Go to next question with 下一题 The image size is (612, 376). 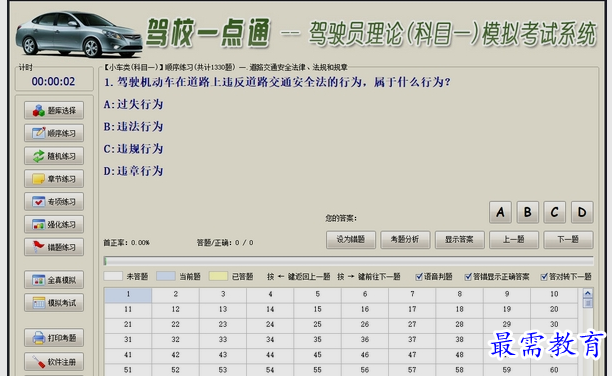click(568, 240)
